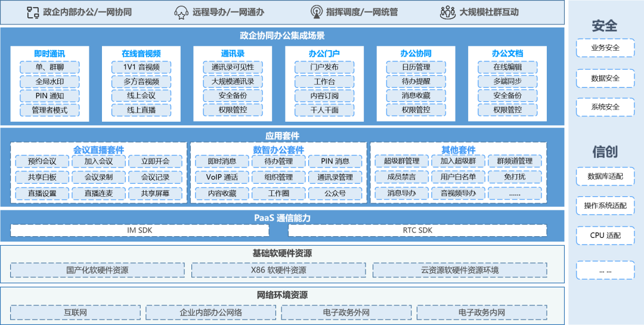Choose 多方音视频 under 在线音视频
This screenshot has width=644, height=325.
pos(141,81)
